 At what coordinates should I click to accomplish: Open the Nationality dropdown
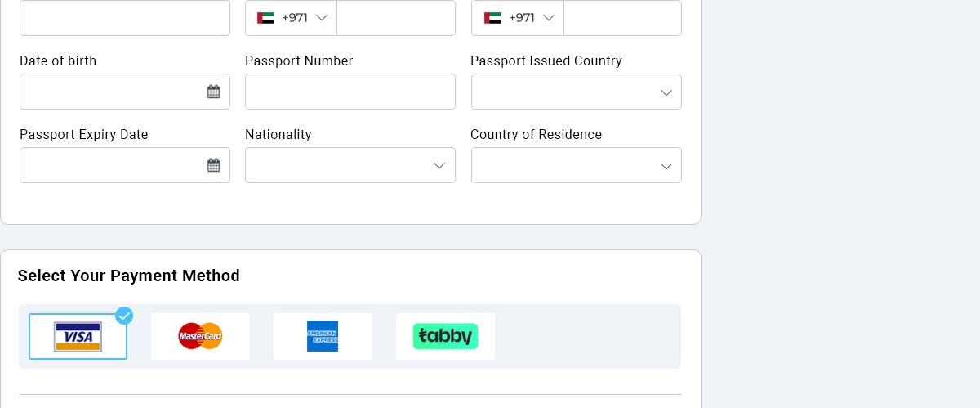(x=350, y=165)
